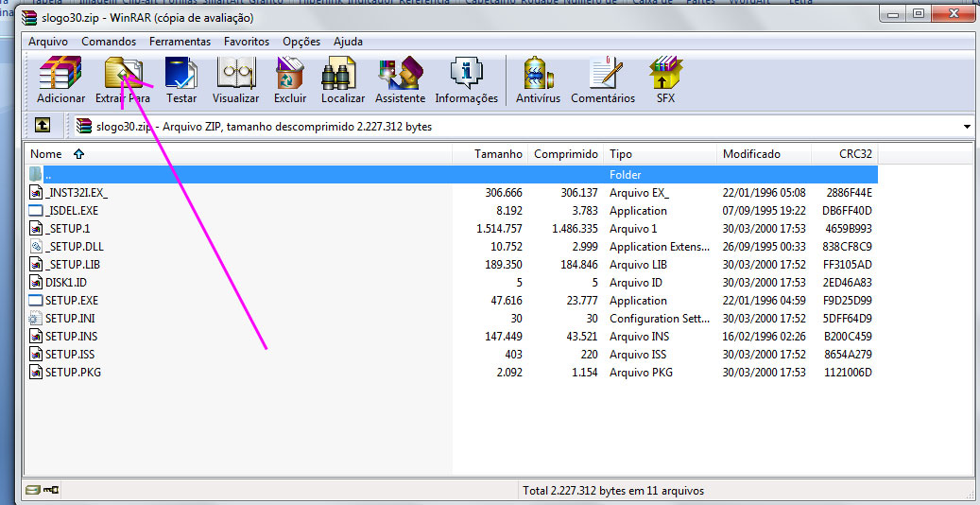Click date 07/09/1995 19:22

(764, 211)
